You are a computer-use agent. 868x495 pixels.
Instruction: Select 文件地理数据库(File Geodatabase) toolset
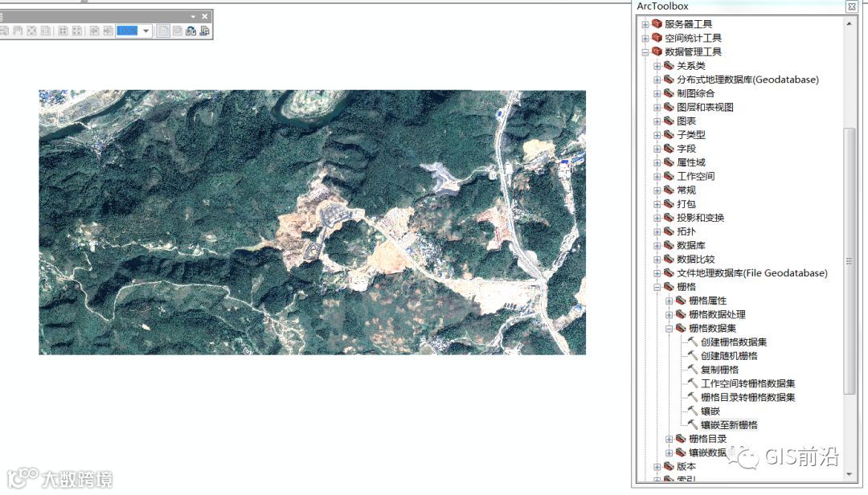coord(752,273)
